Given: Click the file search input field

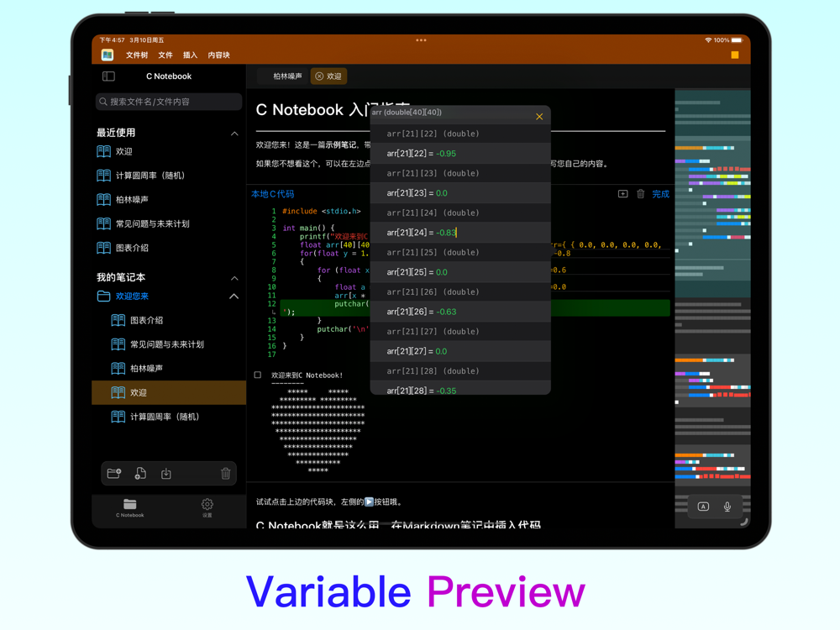Looking at the screenshot, I should 169,102.
